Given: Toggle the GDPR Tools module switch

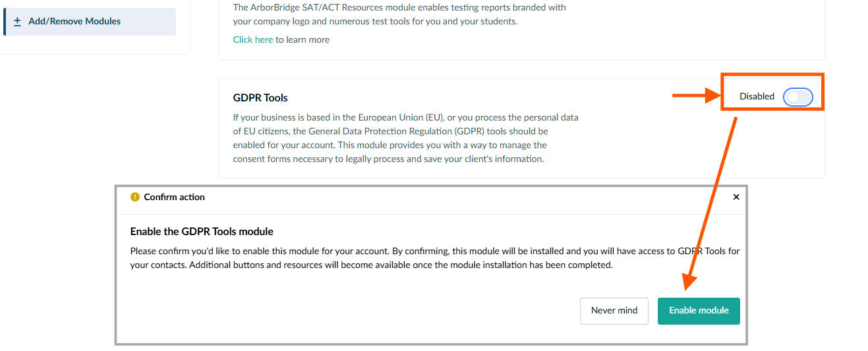Looking at the screenshot, I should [797, 97].
